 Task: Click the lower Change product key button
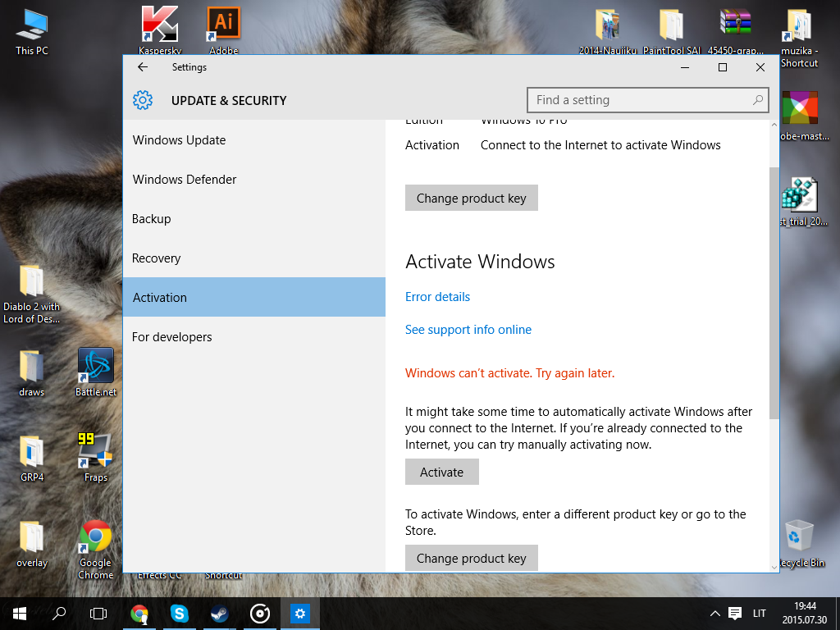coord(472,558)
